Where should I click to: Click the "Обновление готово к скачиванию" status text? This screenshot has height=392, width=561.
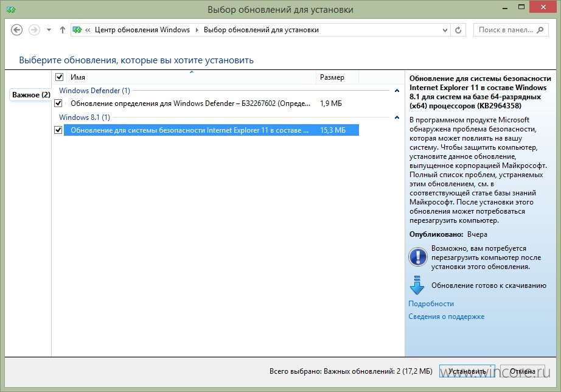point(489,285)
